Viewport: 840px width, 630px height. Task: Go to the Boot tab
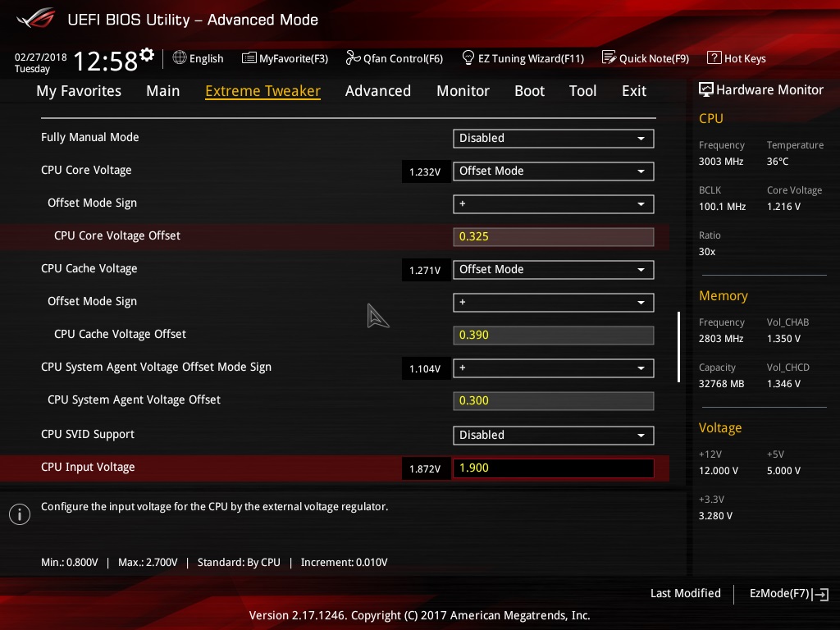[529, 91]
